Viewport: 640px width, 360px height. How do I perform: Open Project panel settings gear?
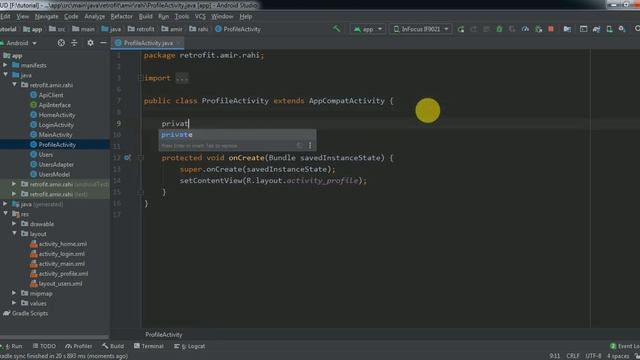pos(90,42)
